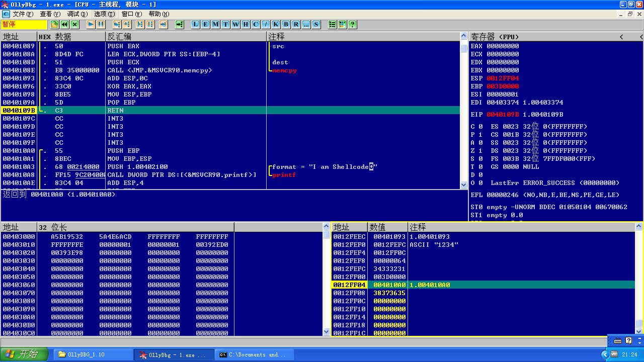Open the 窗口(W) menu
Viewport: 644px width, 362px height.
pos(132,14)
